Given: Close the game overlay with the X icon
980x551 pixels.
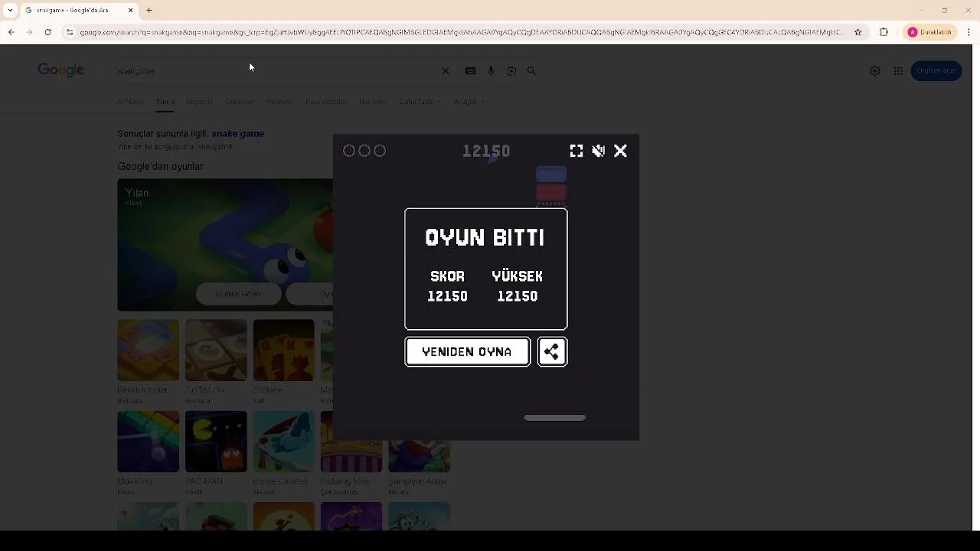Looking at the screenshot, I should click(x=620, y=151).
